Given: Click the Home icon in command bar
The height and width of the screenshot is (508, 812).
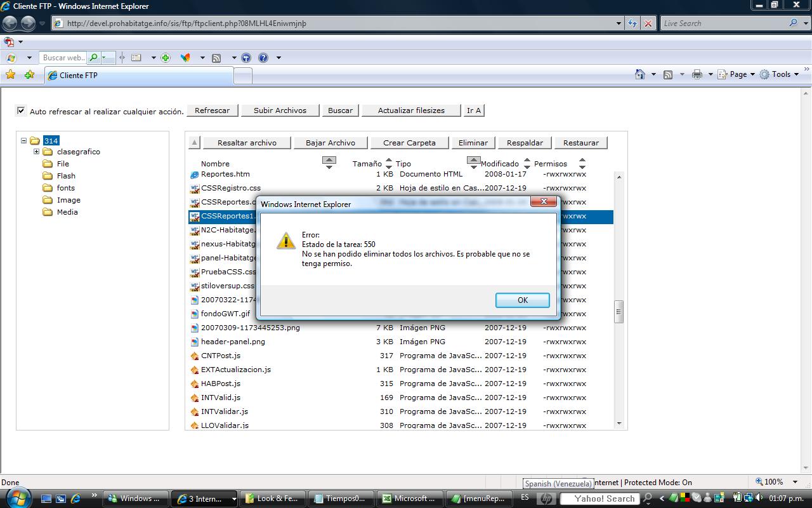Looking at the screenshot, I should click(640, 74).
